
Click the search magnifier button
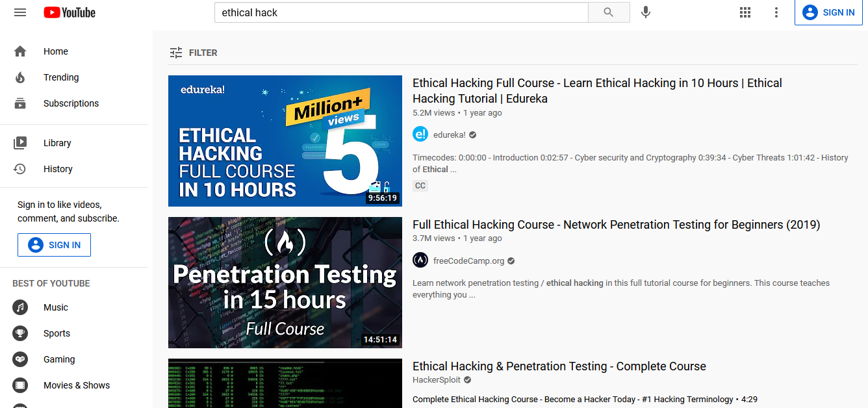coord(609,12)
